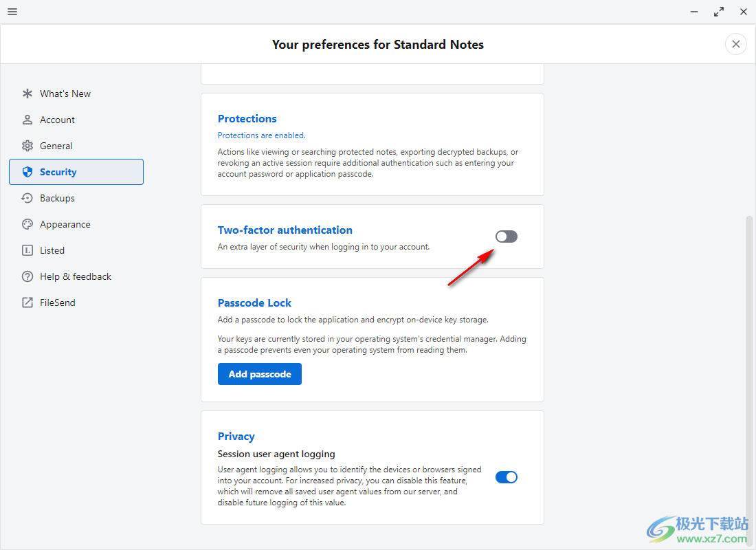Select the Security preferences tab
Image resolution: width=756 pixels, height=550 pixels.
(x=76, y=172)
